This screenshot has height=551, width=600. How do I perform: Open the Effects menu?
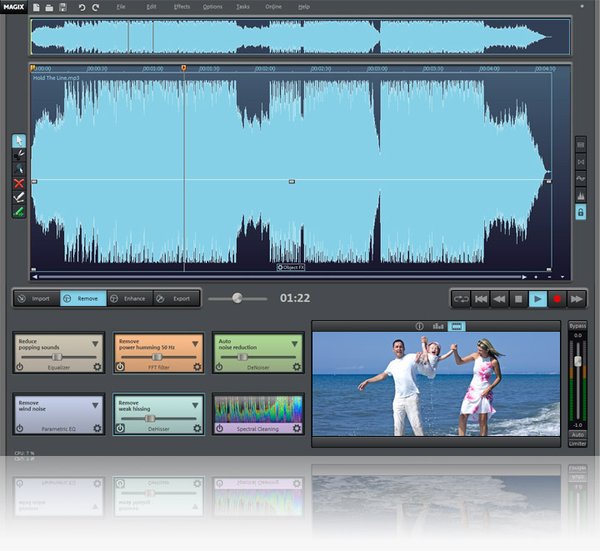pyautogui.click(x=182, y=7)
